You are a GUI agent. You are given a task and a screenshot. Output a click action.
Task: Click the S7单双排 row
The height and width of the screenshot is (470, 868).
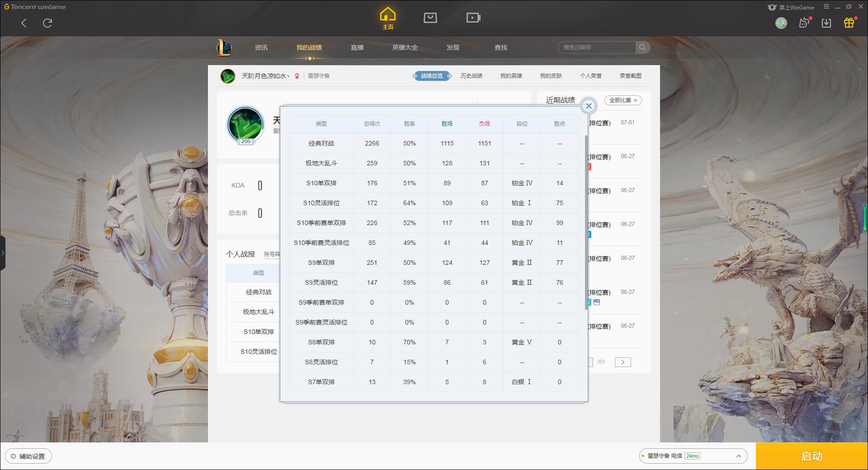(434, 382)
